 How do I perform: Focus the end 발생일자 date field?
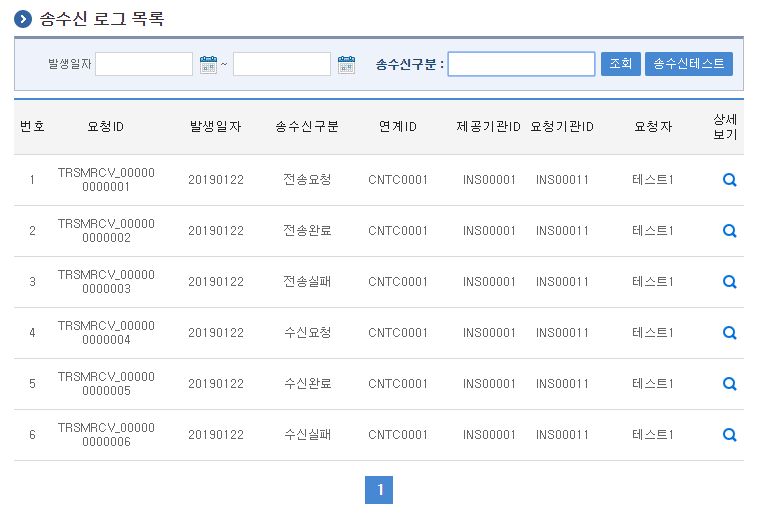[x=282, y=64]
